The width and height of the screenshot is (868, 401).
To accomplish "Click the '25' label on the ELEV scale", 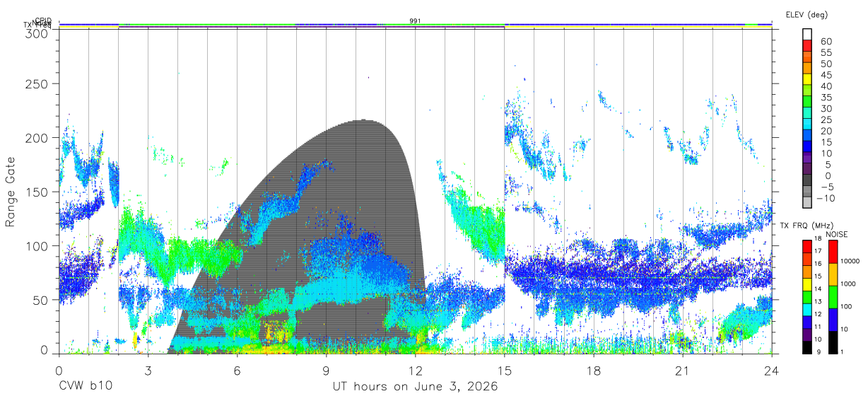I will pos(826,120).
